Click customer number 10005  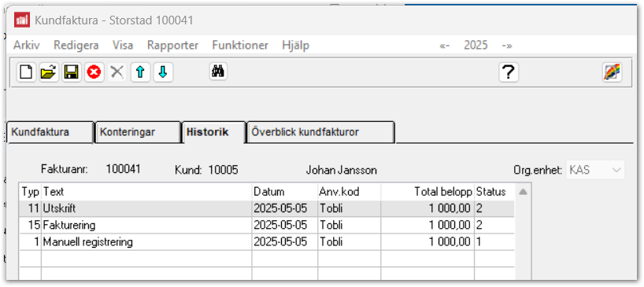223,170
